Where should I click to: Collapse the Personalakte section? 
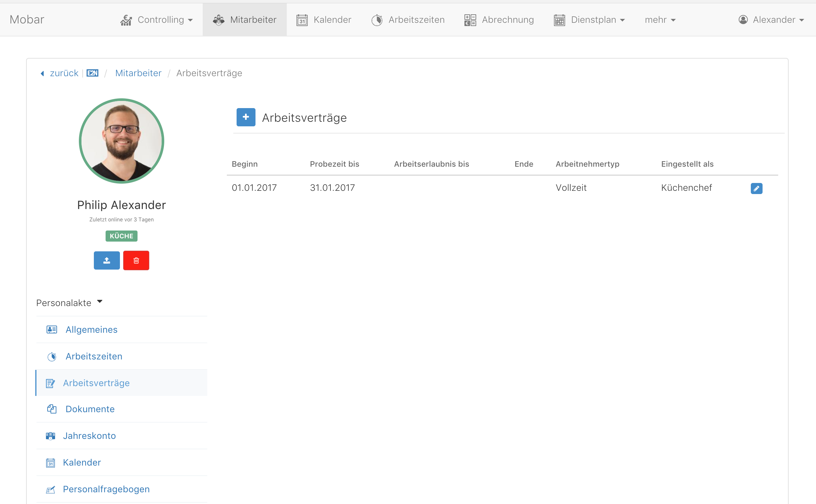coord(69,302)
